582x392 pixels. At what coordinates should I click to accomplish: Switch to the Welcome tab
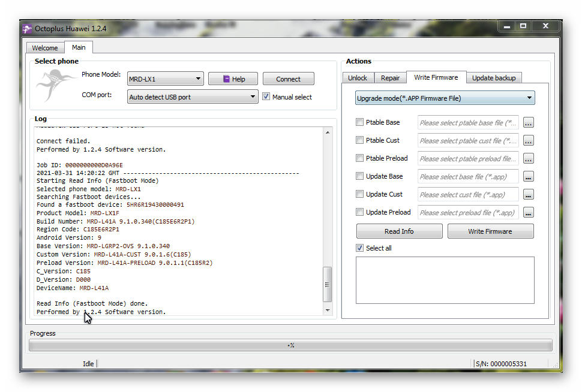click(x=45, y=48)
